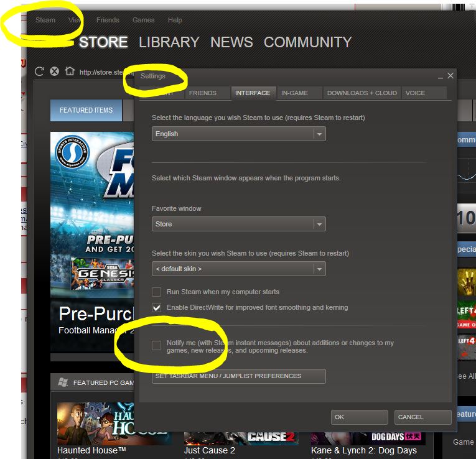Image resolution: width=476 pixels, height=459 pixels.
Task: Dismiss settings with the CANCEL button
Action: click(x=422, y=417)
